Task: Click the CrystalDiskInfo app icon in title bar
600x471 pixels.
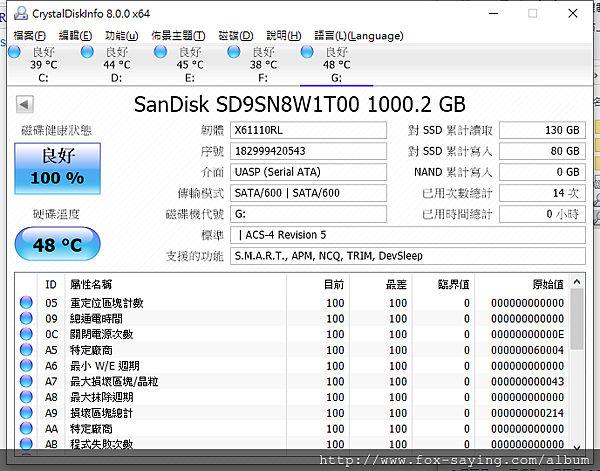Action: [21, 14]
